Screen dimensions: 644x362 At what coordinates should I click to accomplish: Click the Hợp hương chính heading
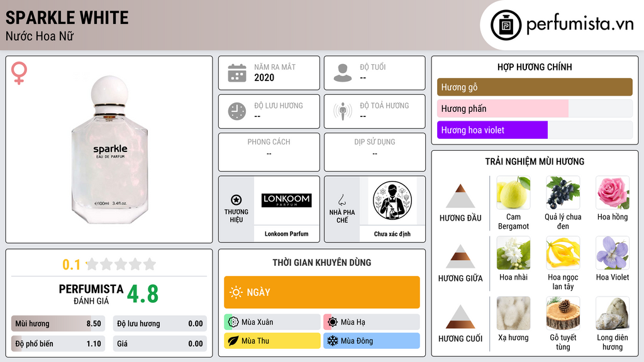(535, 67)
